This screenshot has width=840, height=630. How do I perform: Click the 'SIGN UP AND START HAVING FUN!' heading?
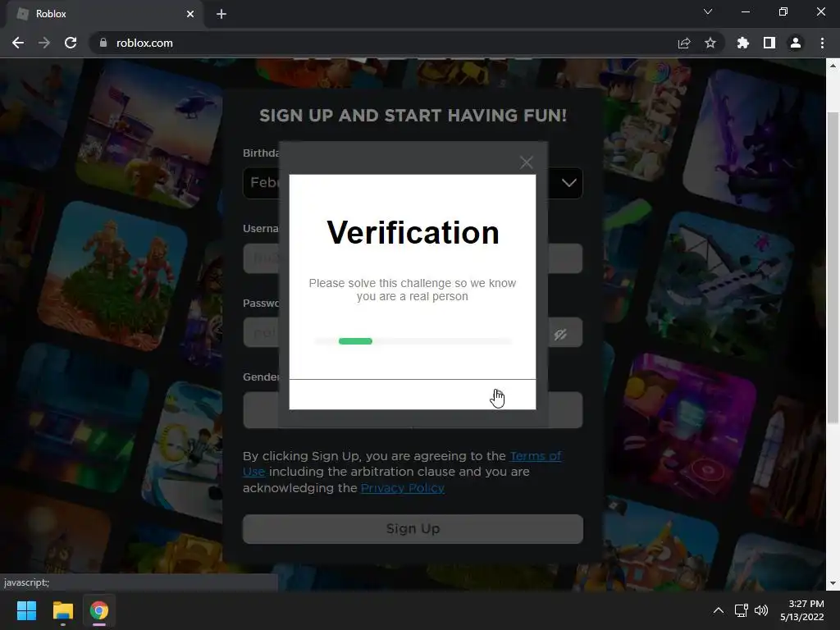[x=413, y=116]
